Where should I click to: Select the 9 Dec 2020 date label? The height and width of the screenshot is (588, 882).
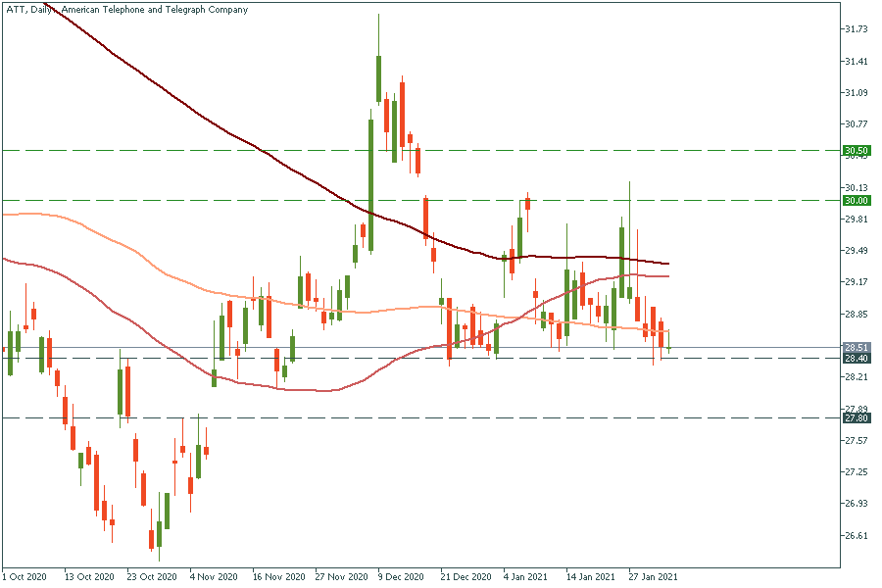(x=401, y=577)
